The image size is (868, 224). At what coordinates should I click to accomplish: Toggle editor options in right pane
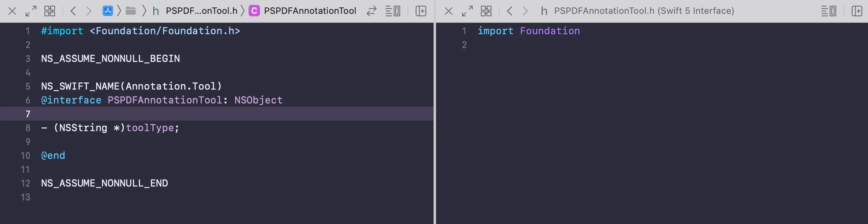[x=828, y=11]
